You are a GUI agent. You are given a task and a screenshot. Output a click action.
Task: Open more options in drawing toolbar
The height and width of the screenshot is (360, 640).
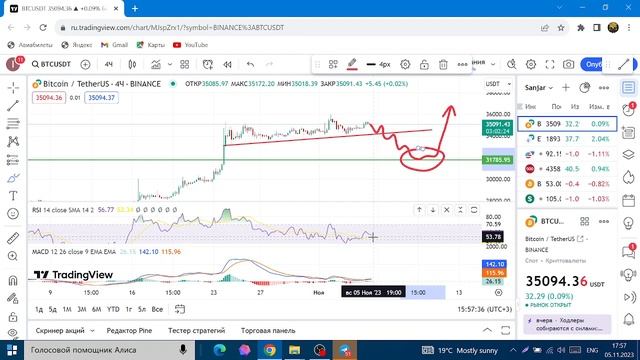coord(462,64)
